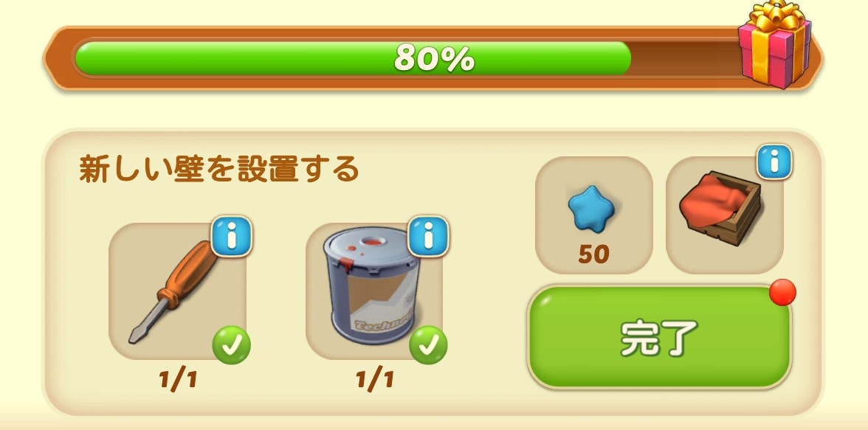The height and width of the screenshot is (430, 868).
Task: Tap the 1/1 count under screwdriver
Action: [x=178, y=380]
